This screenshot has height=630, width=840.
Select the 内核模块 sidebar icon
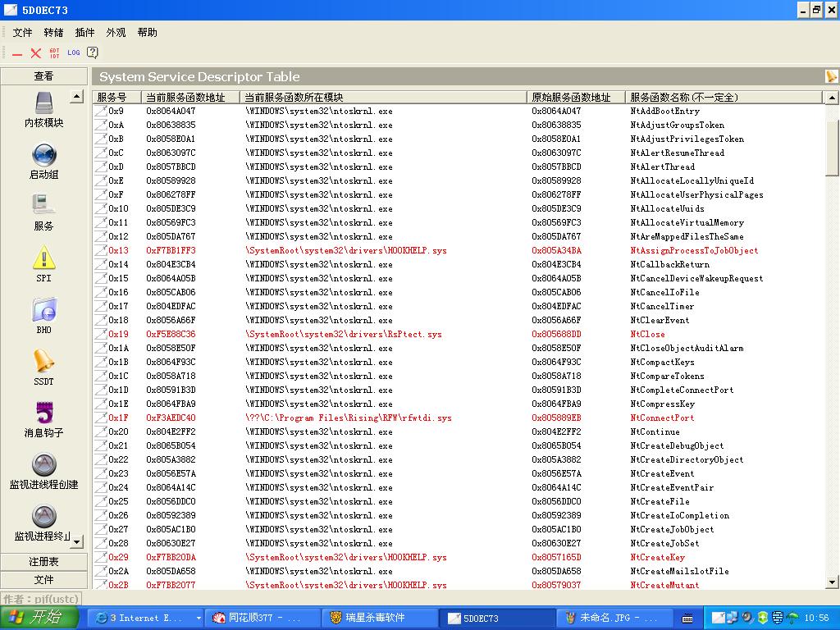click(43, 104)
